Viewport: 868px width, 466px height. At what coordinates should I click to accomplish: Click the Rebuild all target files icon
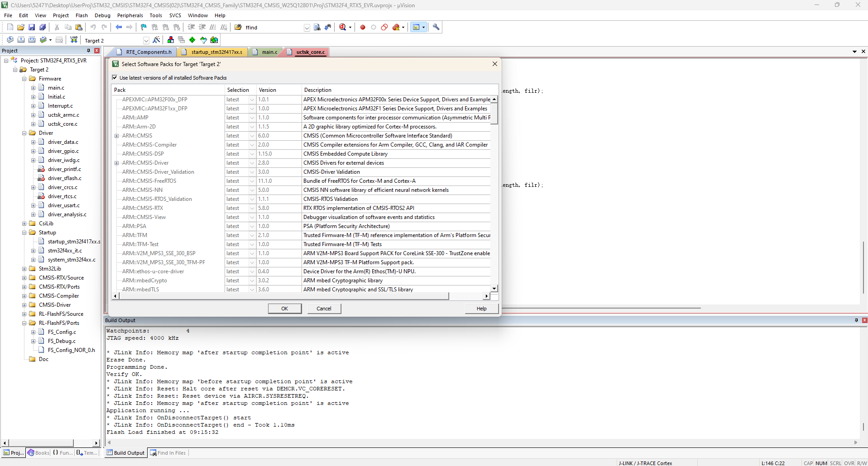32,40
